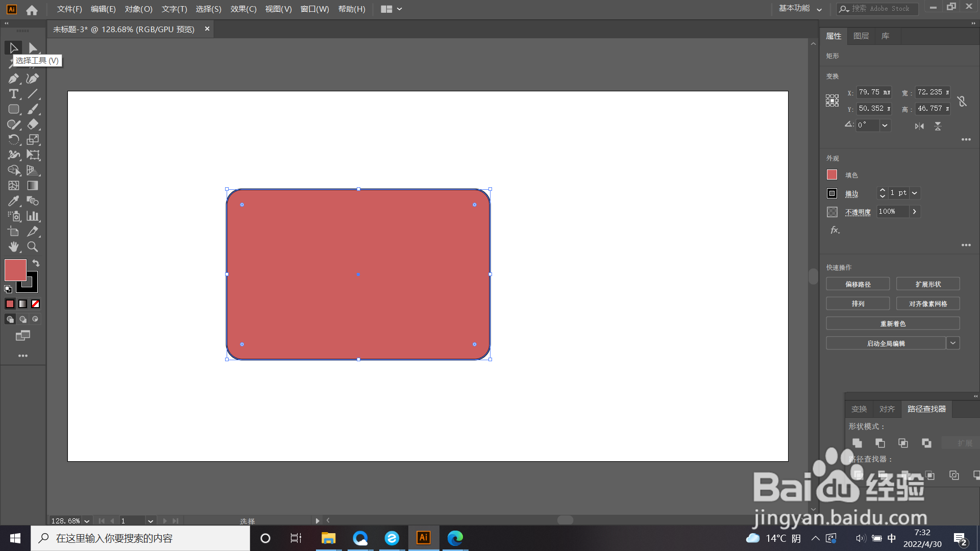Switch to the 图层 tab
The image size is (980, 551).
861,36
